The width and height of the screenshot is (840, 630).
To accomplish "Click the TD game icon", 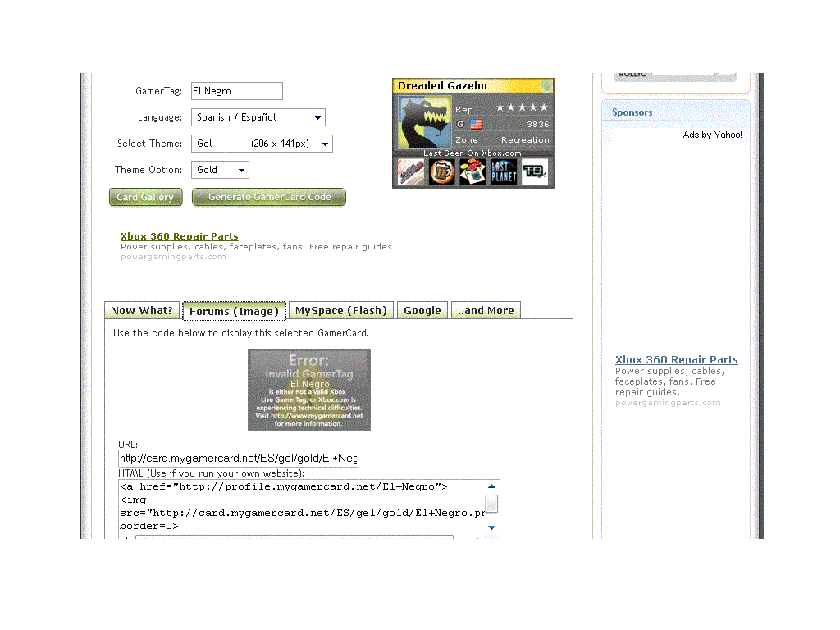I will click(535, 172).
